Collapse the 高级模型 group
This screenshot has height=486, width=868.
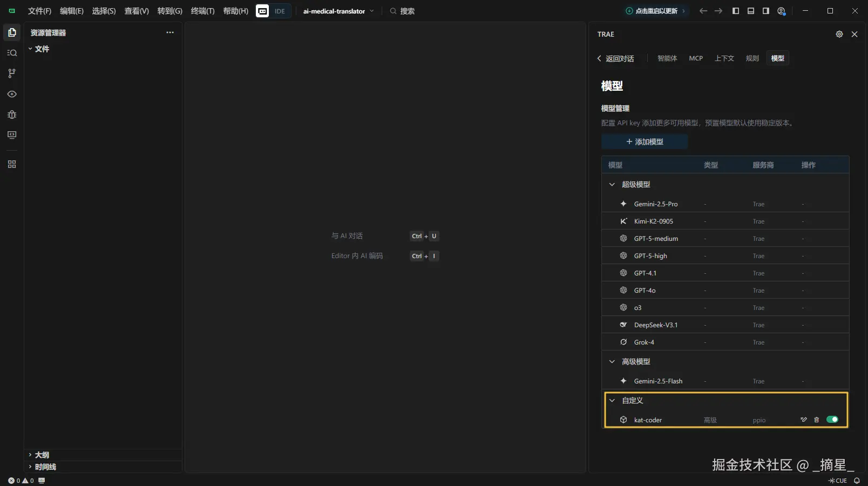(x=612, y=361)
